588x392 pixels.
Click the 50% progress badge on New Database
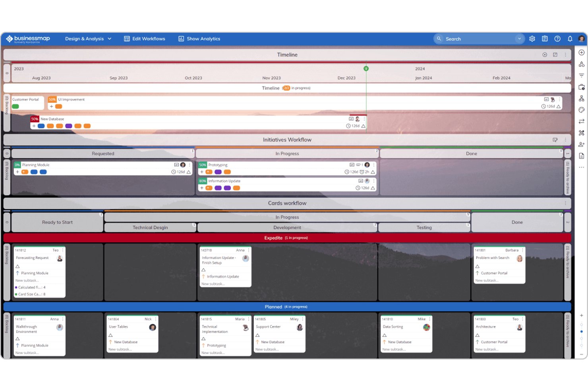click(x=35, y=119)
